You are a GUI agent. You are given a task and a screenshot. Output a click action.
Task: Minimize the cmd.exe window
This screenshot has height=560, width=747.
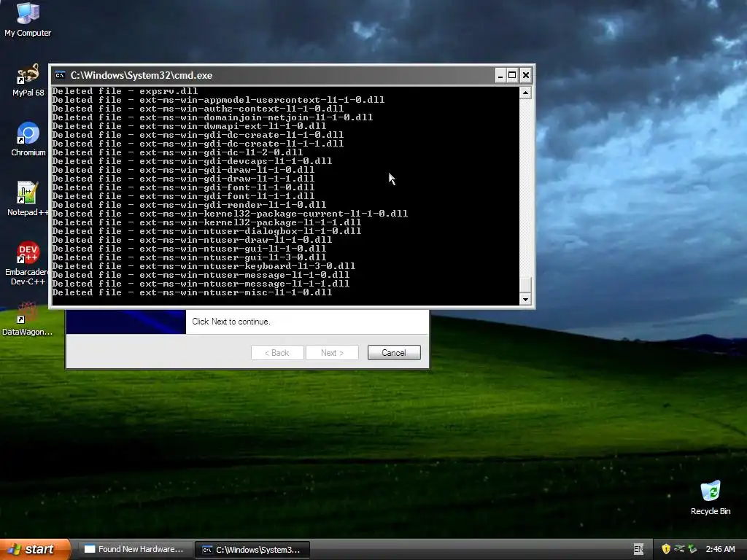[500, 75]
